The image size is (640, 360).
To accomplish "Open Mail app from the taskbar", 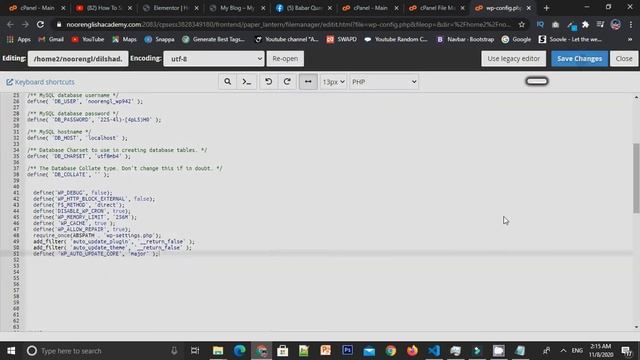I will 369,351.
